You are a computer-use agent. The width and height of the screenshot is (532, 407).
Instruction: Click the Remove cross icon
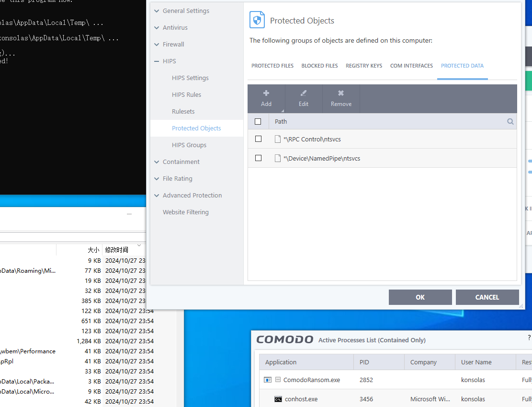pyautogui.click(x=340, y=93)
